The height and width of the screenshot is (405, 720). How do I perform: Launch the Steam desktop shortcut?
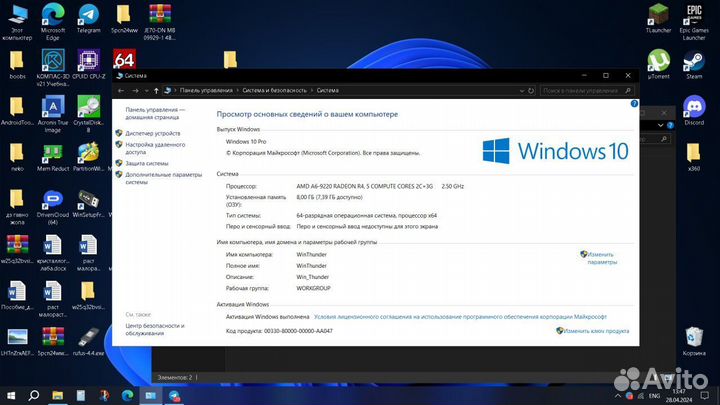click(x=694, y=64)
